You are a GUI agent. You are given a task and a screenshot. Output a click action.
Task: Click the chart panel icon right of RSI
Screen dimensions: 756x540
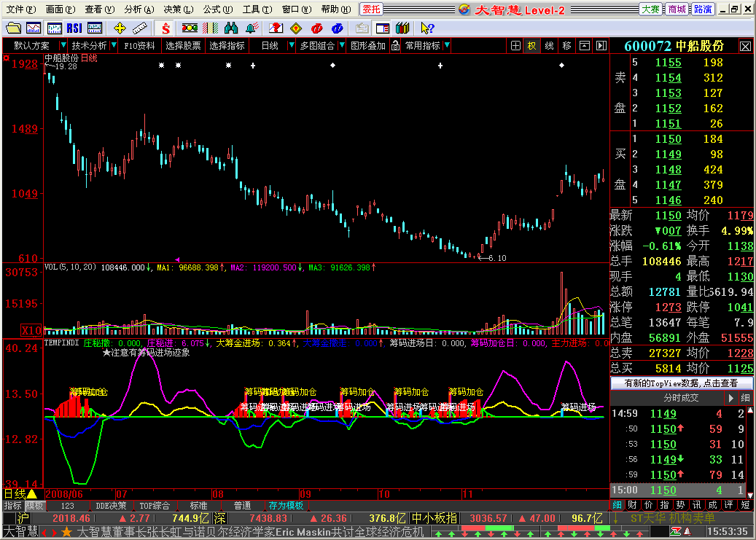click(95, 28)
